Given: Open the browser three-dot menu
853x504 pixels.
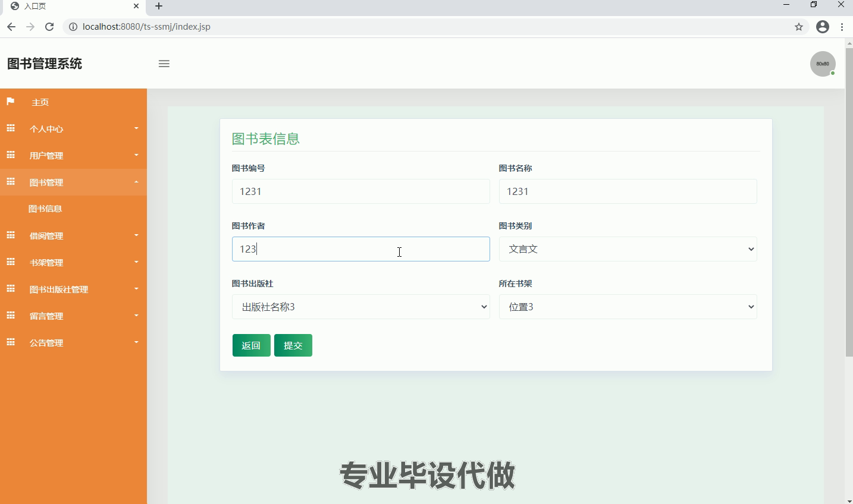Looking at the screenshot, I should [842, 27].
